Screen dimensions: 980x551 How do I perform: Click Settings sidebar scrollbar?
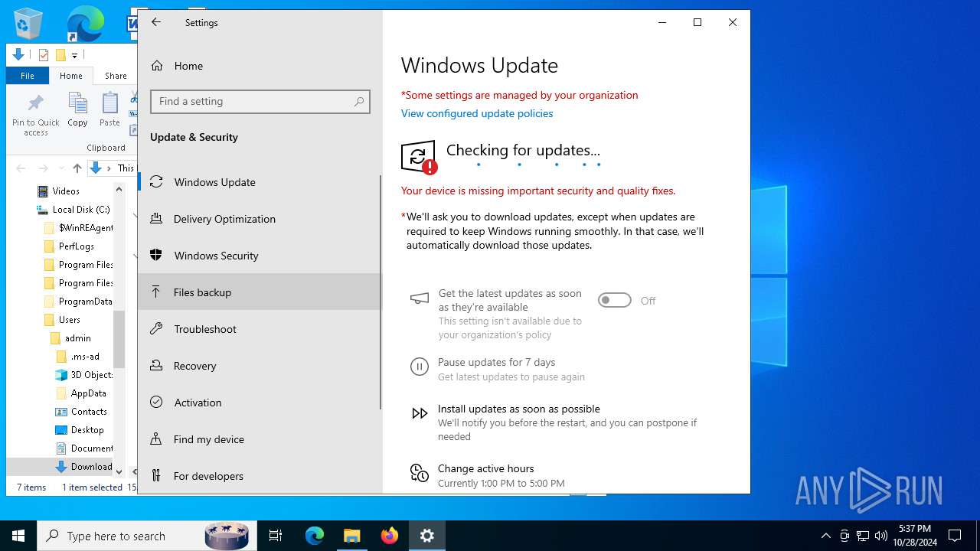pos(381,292)
